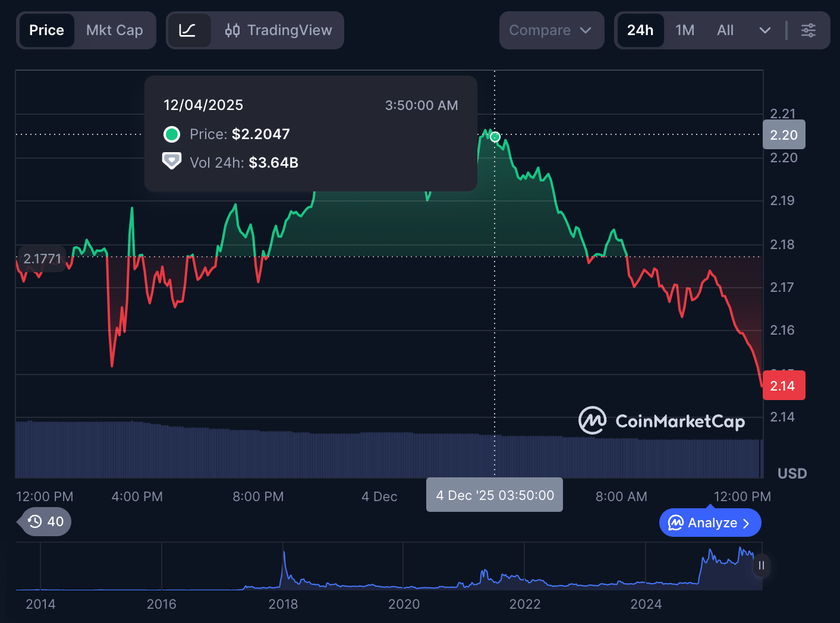Click the 4 Dec '25 03:50:00 timestamp label
This screenshot has height=623, width=840.
pos(494,494)
